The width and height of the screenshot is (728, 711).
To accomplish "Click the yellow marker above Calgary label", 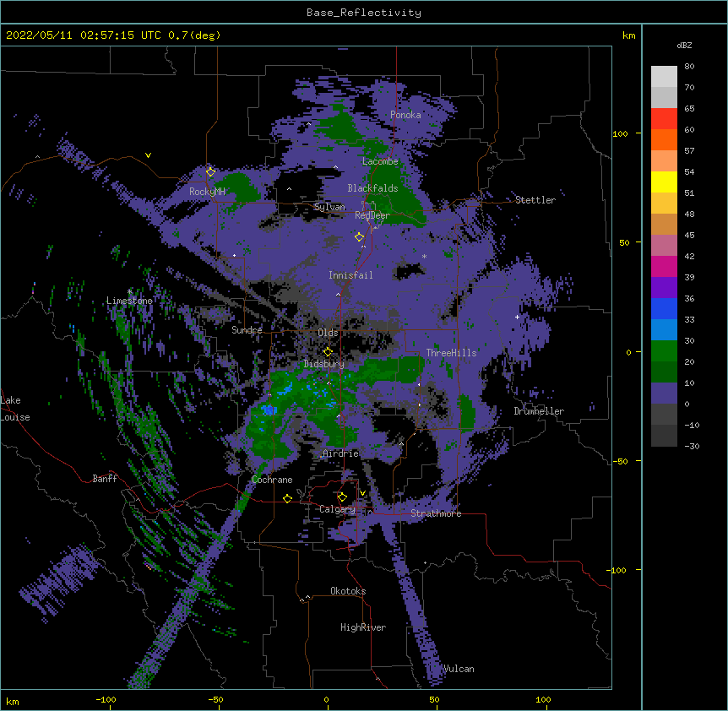I will click(x=342, y=497).
